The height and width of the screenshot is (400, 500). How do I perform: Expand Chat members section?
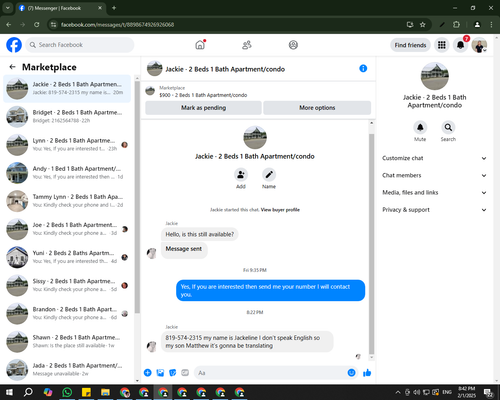click(434, 175)
